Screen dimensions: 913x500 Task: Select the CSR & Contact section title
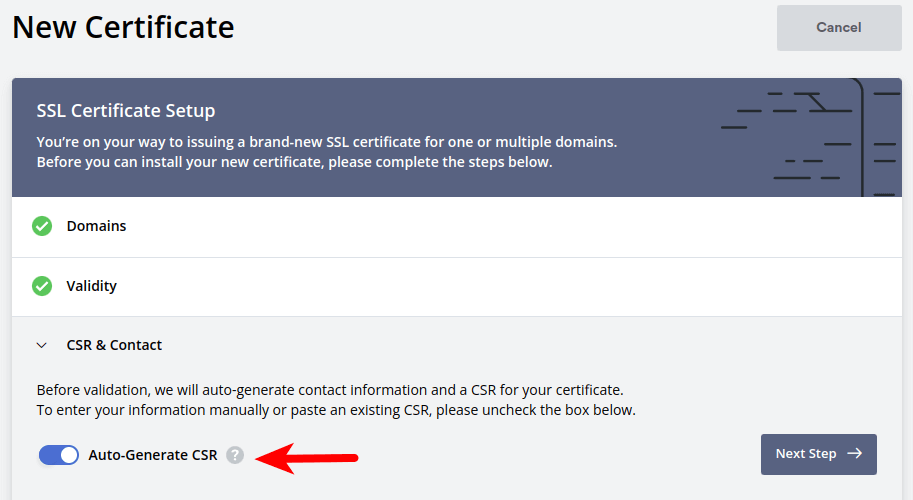click(x=114, y=345)
